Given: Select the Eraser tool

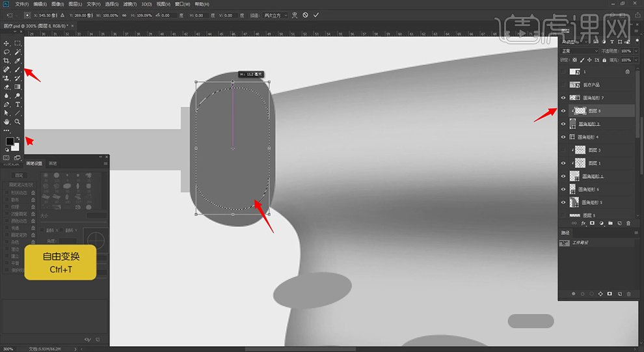Looking at the screenshot, I should tap(6, 87).
